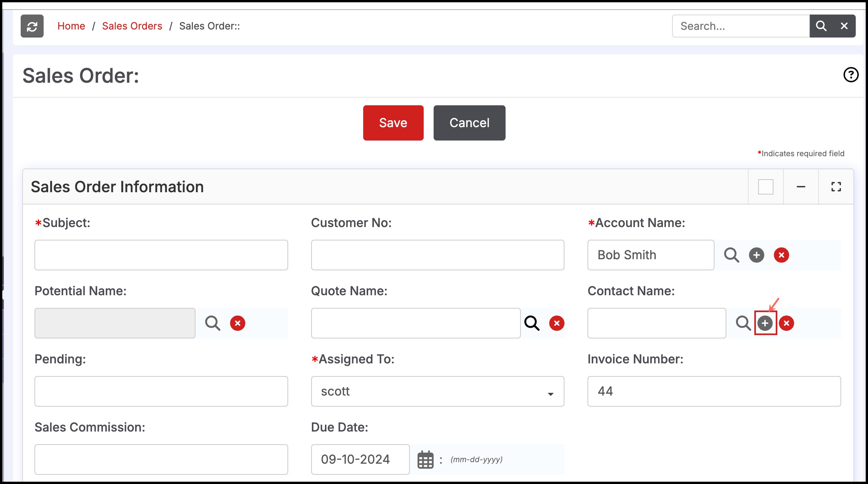
Task: Search for a Contact Name with magnifier
Action: coord(743,323)
